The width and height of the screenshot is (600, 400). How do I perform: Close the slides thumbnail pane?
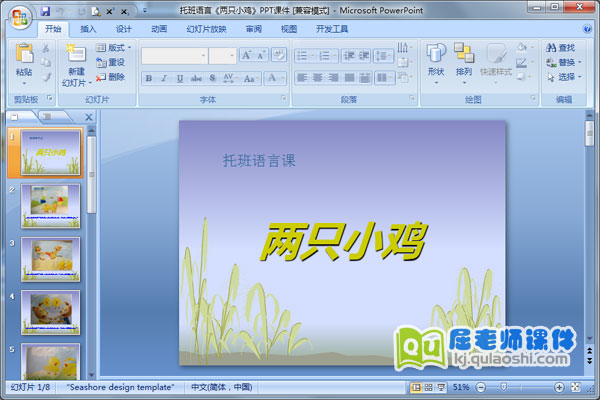89,117
